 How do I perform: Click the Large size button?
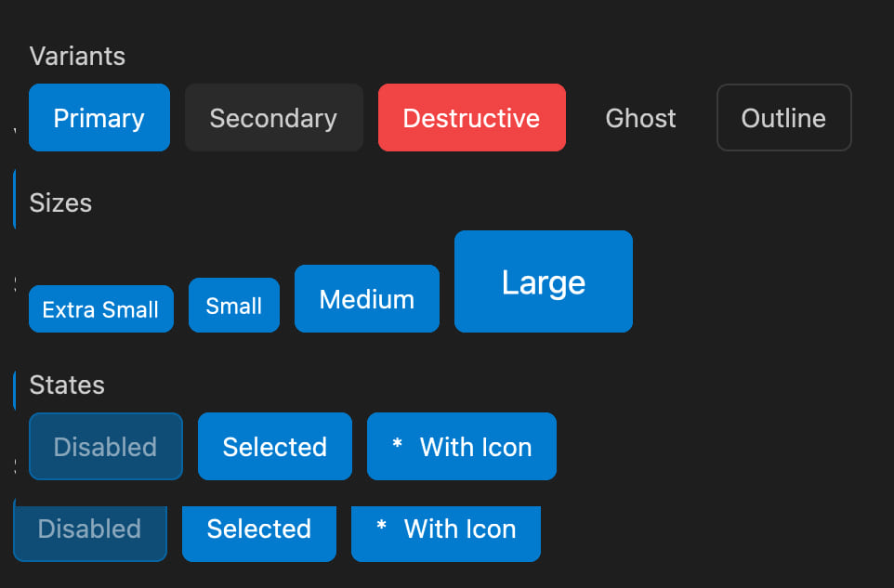543,282
